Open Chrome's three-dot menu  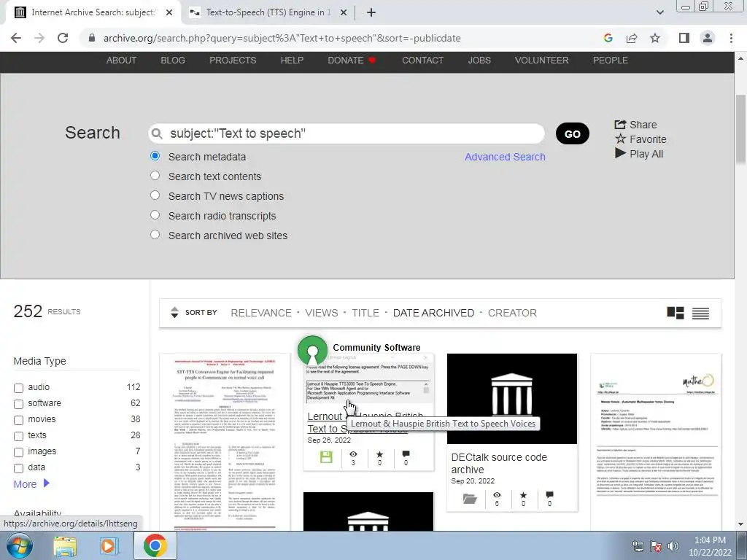pyautogui.click(x=731, y=38)
